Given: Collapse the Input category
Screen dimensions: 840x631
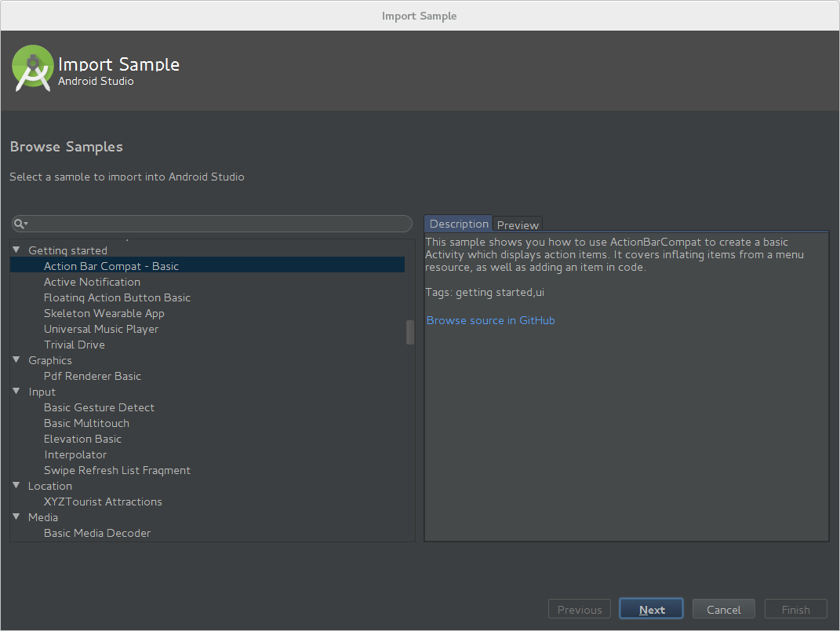Looking at the screenshot, I should pos(16,392).
